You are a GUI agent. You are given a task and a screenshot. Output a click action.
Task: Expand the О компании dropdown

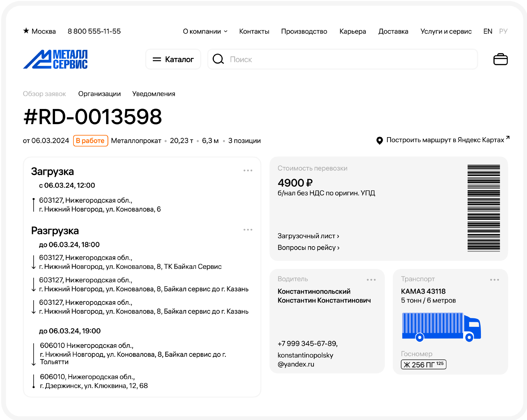click(x=205, y=31)
